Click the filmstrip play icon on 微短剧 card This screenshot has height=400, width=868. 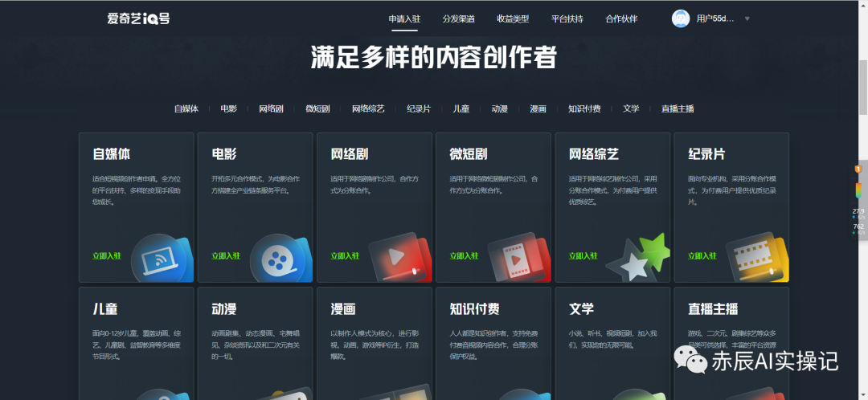(x=518, y=259)
